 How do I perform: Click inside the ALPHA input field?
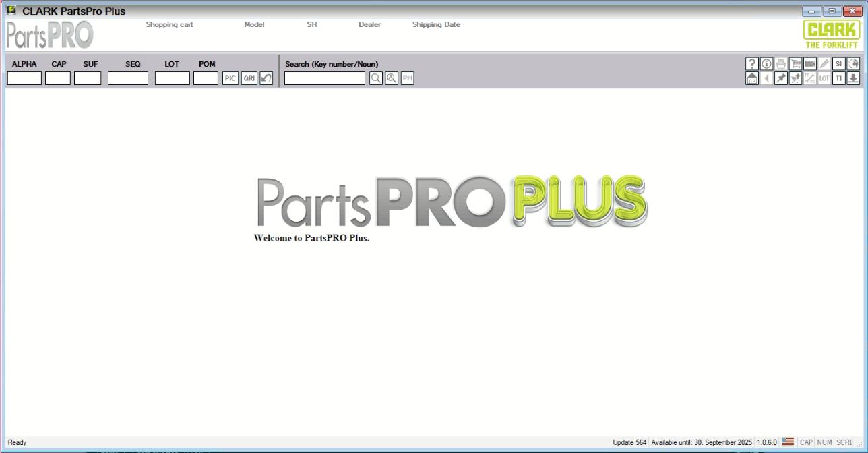click(24, 78)
